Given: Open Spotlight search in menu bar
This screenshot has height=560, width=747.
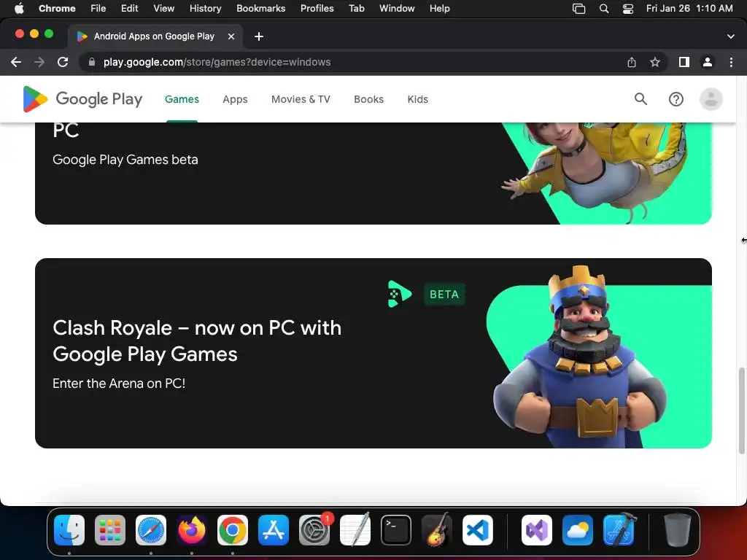Looking at the screenshot, I should (604, 9).
